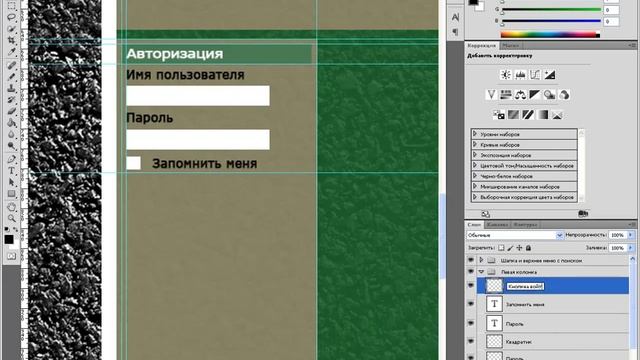Hide the 'Запомнить меня' text layer
The image size is (640, 360).
[471, 304]
